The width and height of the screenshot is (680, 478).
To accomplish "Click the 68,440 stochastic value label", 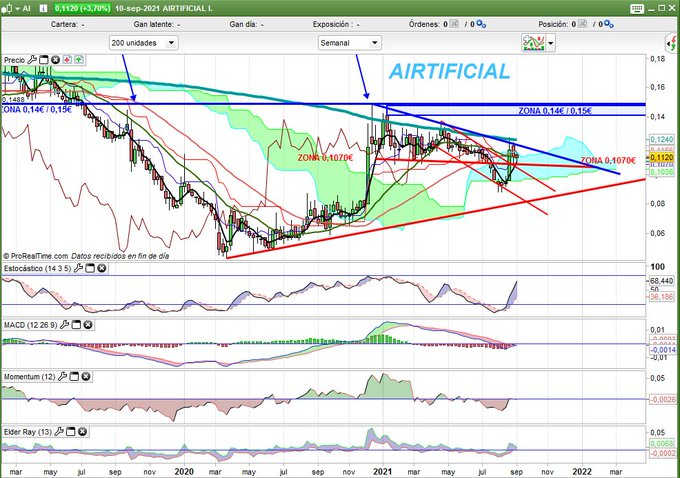I will 662,281.
